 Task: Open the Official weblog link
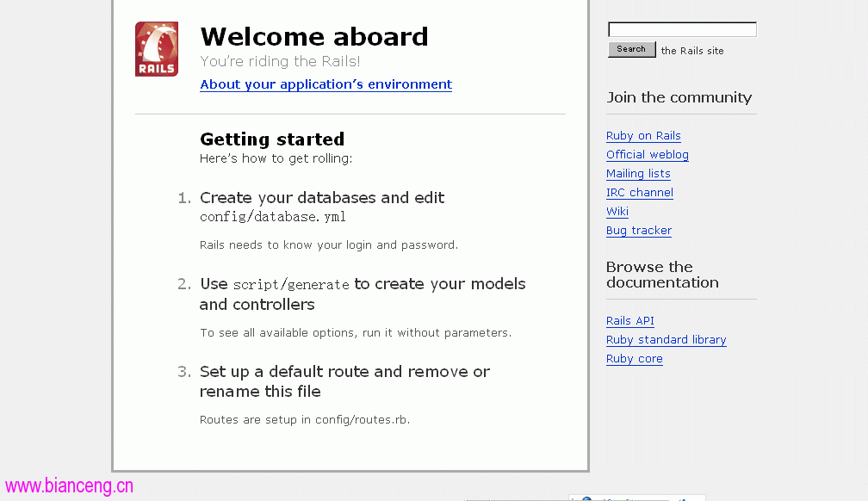pyautogui.click(x=648, y=154)
